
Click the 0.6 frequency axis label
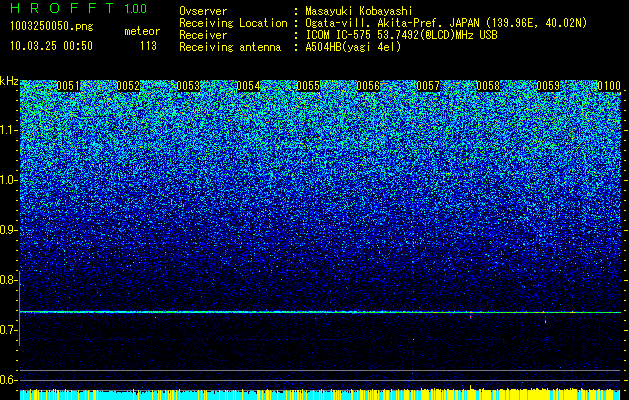[8, 380]
